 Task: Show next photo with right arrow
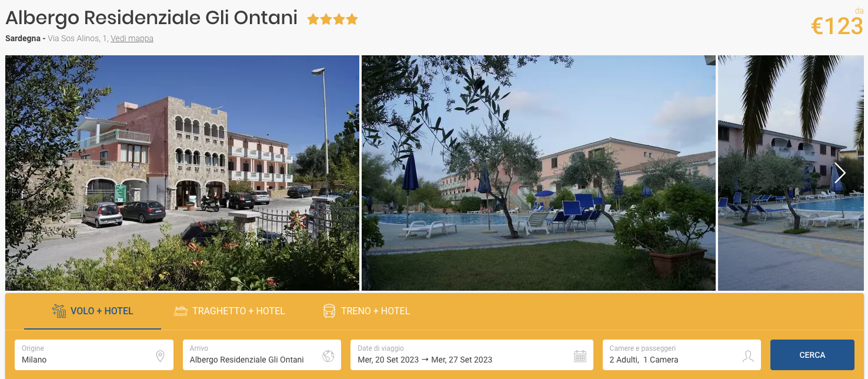840,172
